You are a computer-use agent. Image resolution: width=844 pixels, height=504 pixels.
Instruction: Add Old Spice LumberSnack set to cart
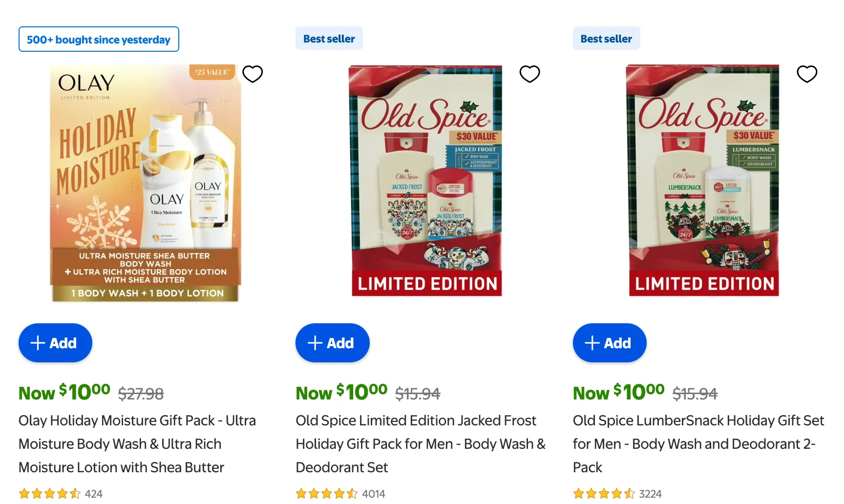coord(609,343)
